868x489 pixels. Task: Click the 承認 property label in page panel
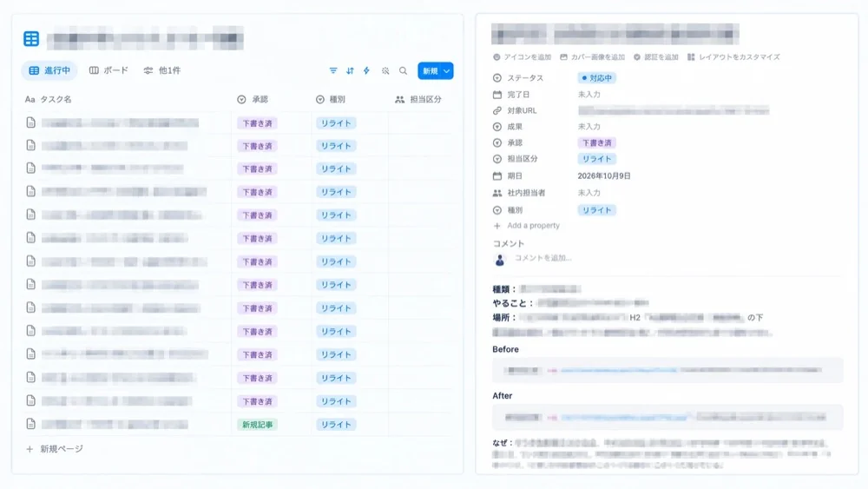(x=508, y=143)
